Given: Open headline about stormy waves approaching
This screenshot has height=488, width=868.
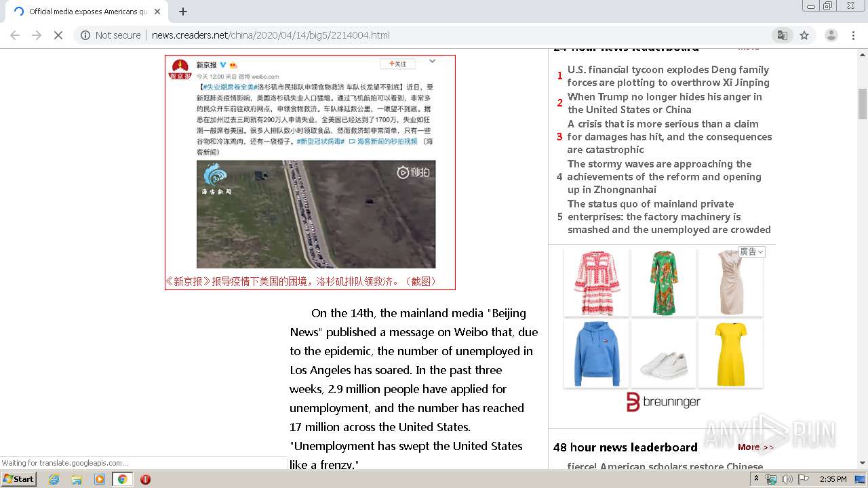Looking at the screenshot, I should pos(664,176).
